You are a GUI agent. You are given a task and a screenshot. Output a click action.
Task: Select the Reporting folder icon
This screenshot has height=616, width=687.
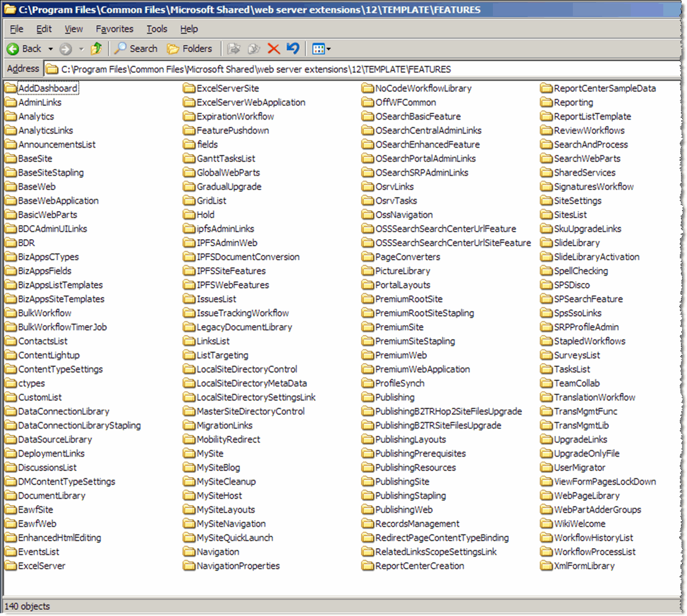tap(546, 102)
